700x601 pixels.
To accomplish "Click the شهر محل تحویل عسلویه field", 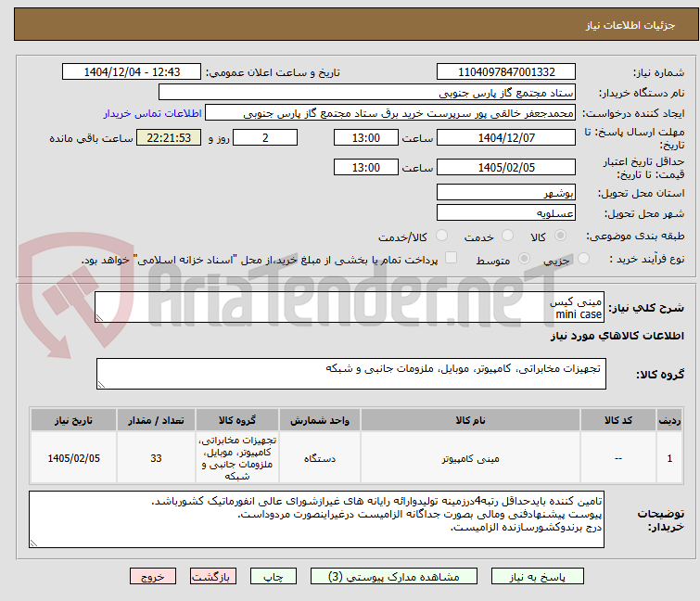I will 506,213.
